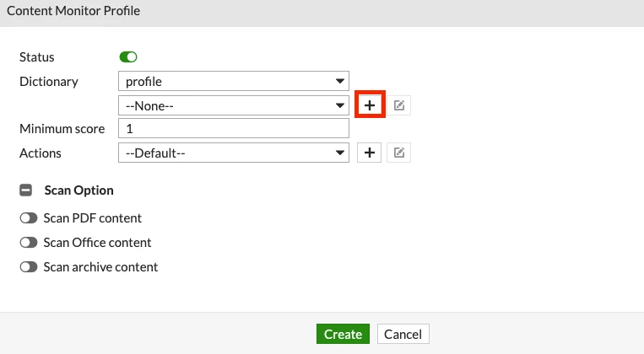The width and height of the screenshot is (644, 354).
Task: Click the plus icon beside the Actions dropdown
Action: [369, 153]
